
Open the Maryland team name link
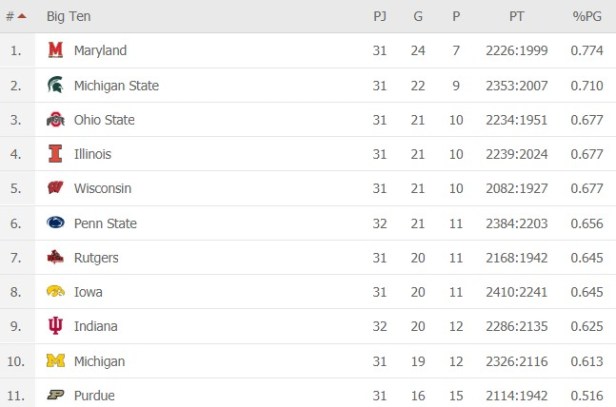[100, 51]
